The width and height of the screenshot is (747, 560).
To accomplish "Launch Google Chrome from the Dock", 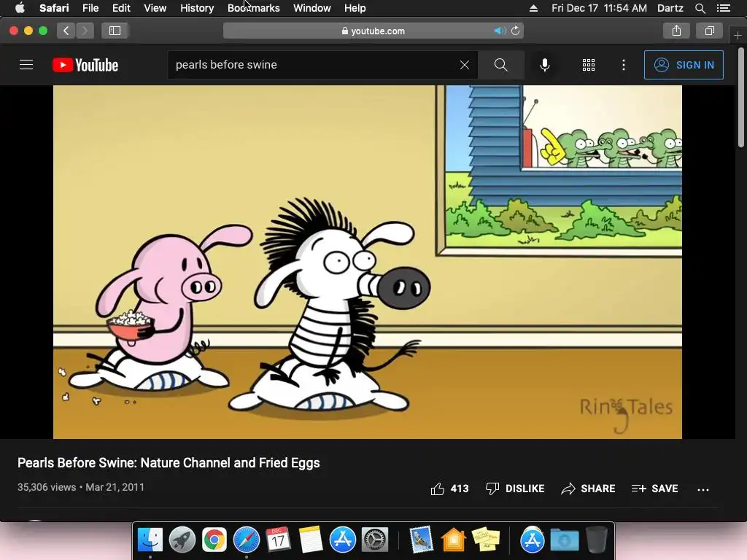I will pos(214,540).
